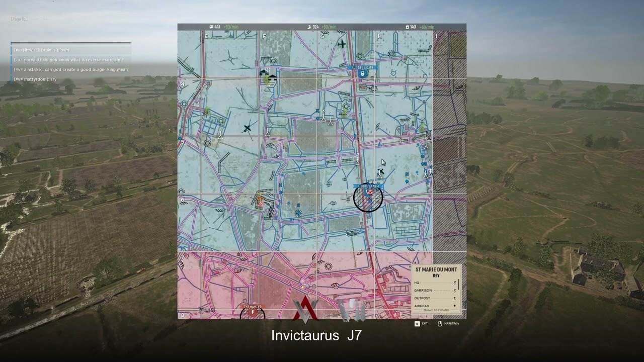Image resolution: width=644 pixels, height=362 pixels.
Task: Click the explosion marker in grid F7
Action: point(303,286)
